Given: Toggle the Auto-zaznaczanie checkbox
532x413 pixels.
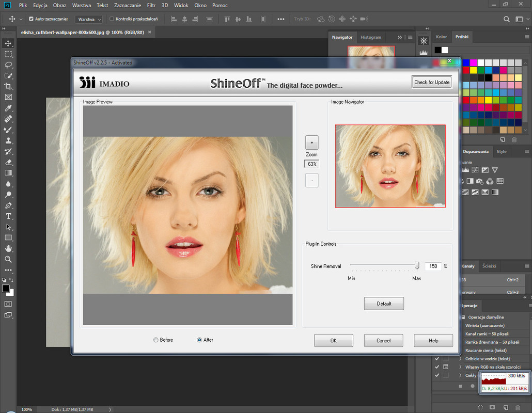Looking at the screenshot, I should (x=31, y=19).
